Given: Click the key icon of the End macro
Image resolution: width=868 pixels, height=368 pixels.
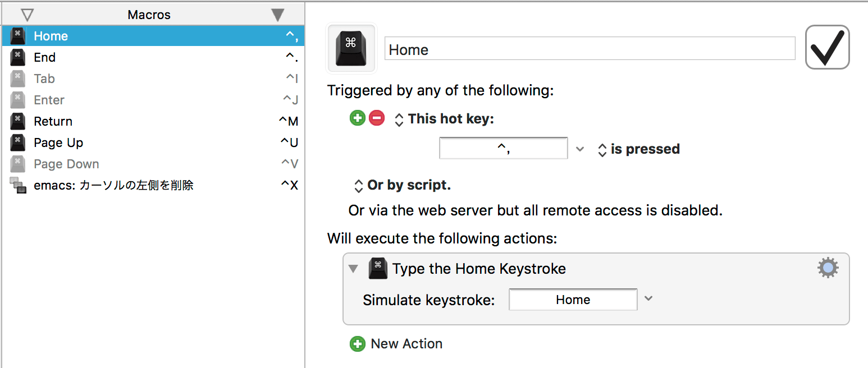Looking at the screenshot, I should tap(18, 57).
